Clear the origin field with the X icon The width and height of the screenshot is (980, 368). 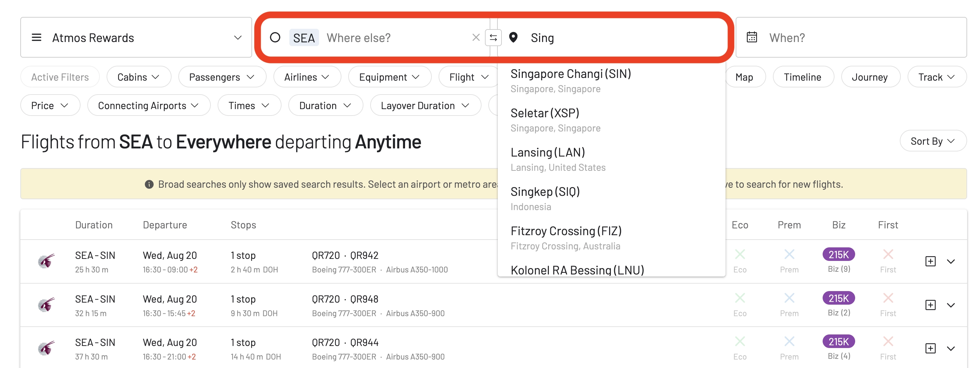click(x=475, y=37)
